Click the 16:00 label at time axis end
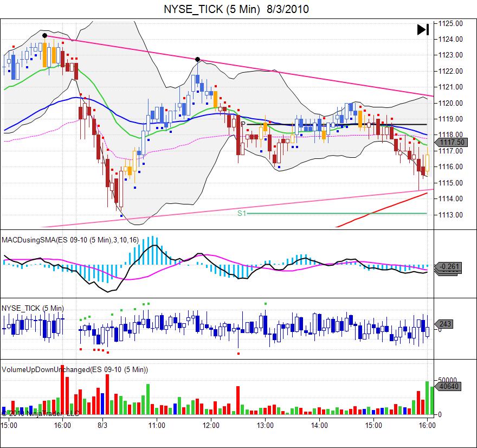The height and width of the screenshot is (448, 477). pyautogui.click(x=427, y=425)
